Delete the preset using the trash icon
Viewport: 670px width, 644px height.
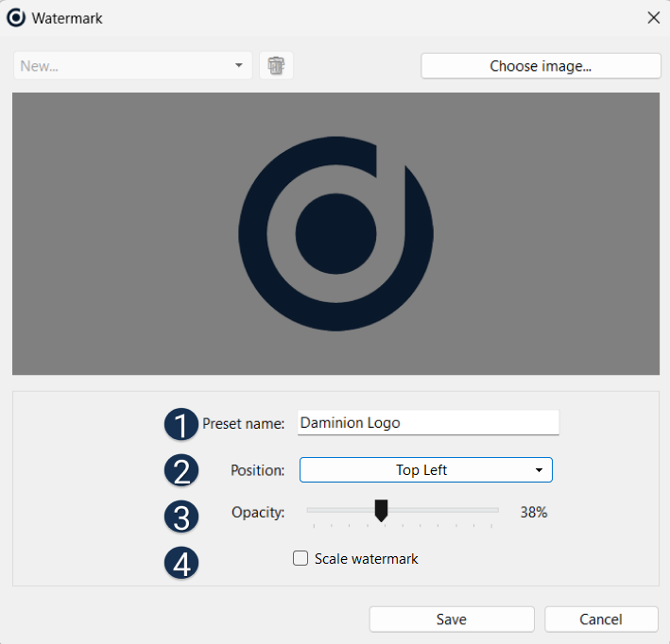pyautogui.click(x=276, y=66)
